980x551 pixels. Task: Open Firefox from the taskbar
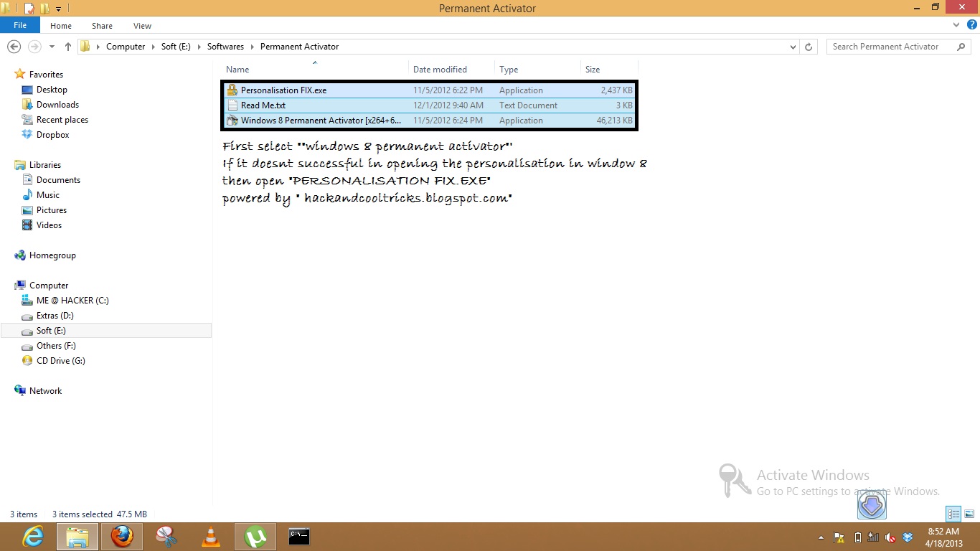tap(122, 537)
